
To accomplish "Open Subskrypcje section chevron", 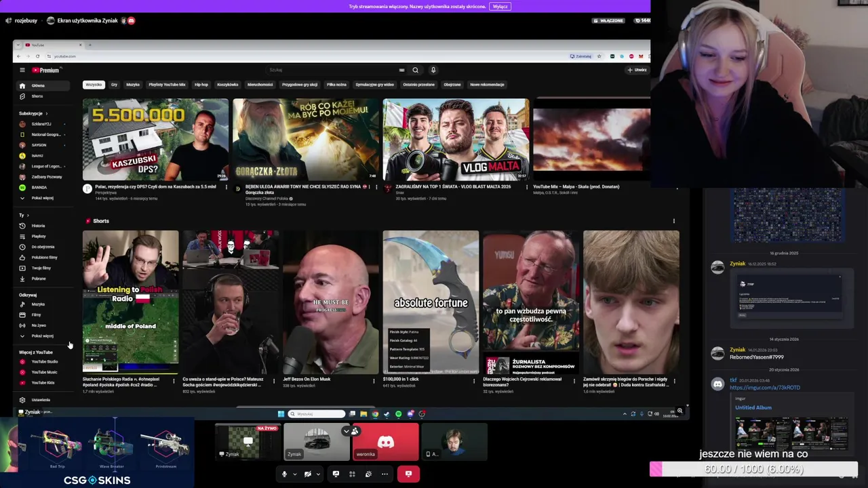I will point(47,113).
